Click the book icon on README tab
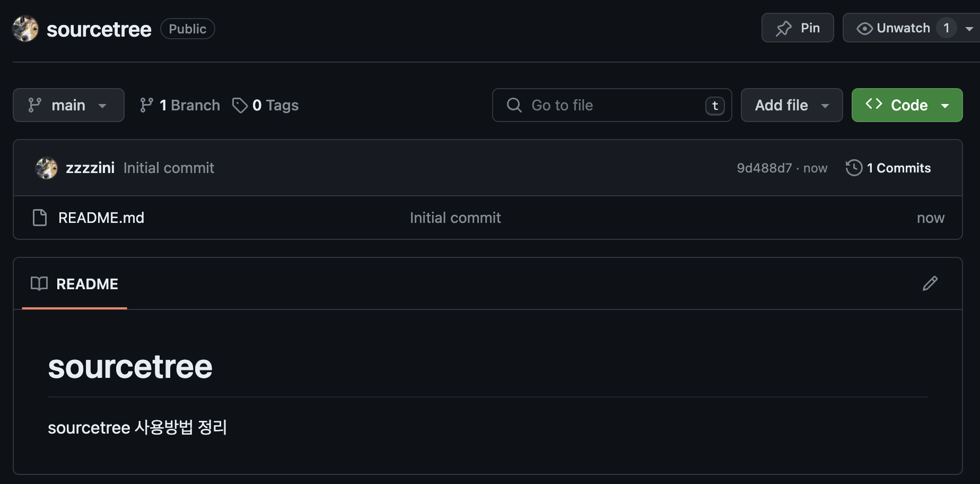This screenshot has height=484, width=980. tap(39, 283)
